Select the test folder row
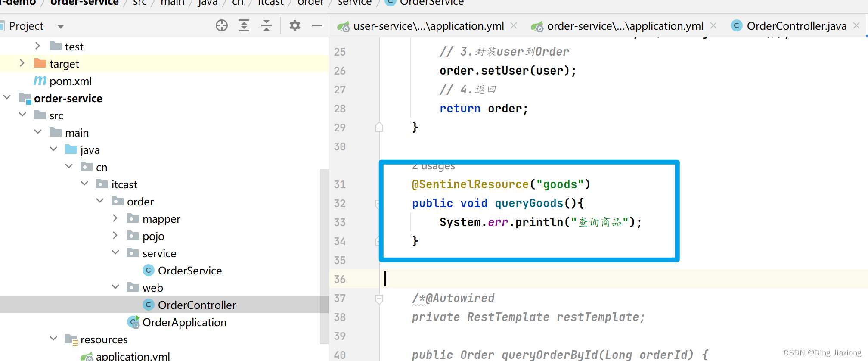This screenshot has width=868, height=361. coord(164,46)
